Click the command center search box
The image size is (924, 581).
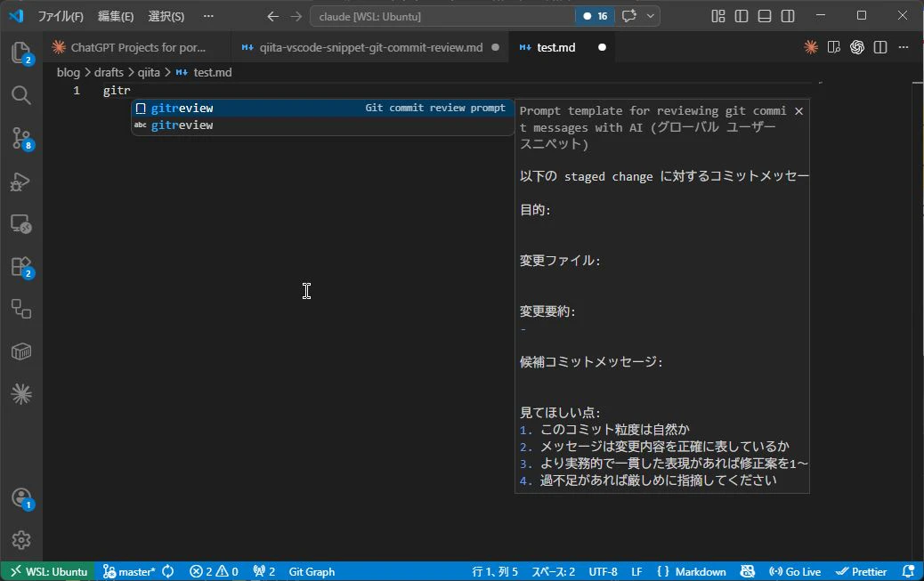pos(442,17)
